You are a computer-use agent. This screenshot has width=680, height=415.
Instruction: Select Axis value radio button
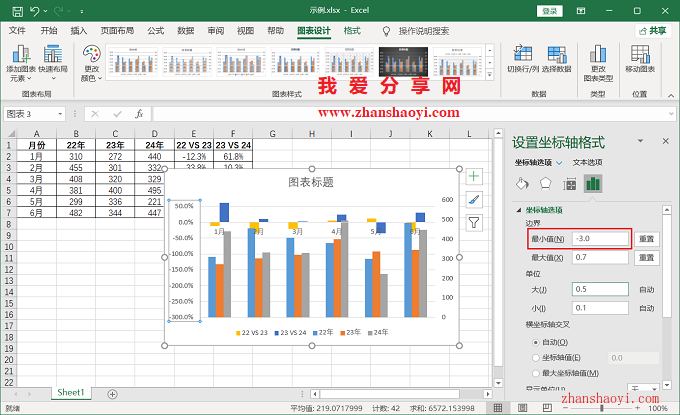coord(536,358)
